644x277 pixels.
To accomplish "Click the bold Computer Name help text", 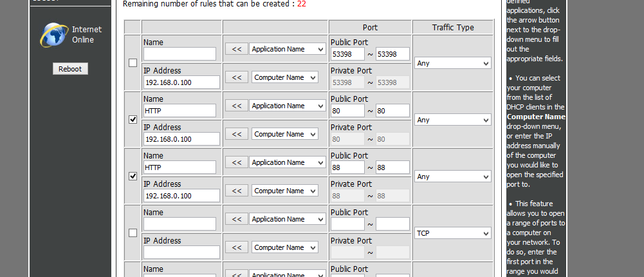I will coord(536,117).
